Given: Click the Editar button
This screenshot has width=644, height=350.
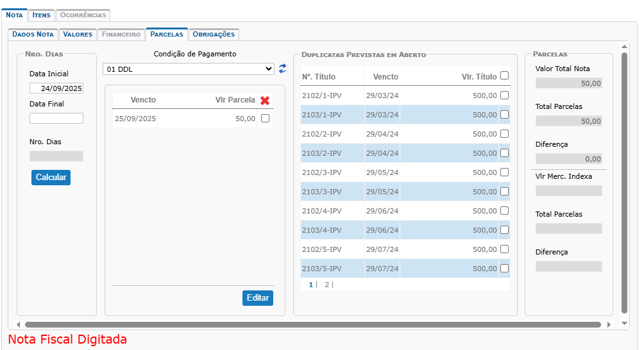Looking at the screenshot, I should coord(258,298).
